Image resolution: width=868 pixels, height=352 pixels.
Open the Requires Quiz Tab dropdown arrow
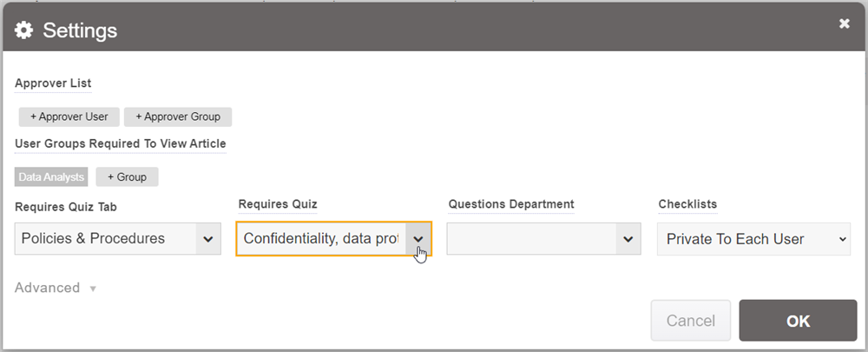click(x=208, y=239)
